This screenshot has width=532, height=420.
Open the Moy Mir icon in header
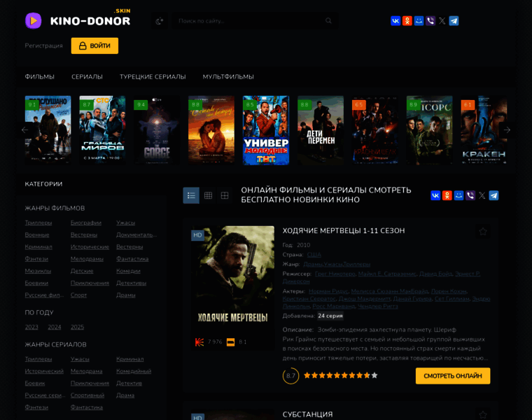click(x=419, y=21)
